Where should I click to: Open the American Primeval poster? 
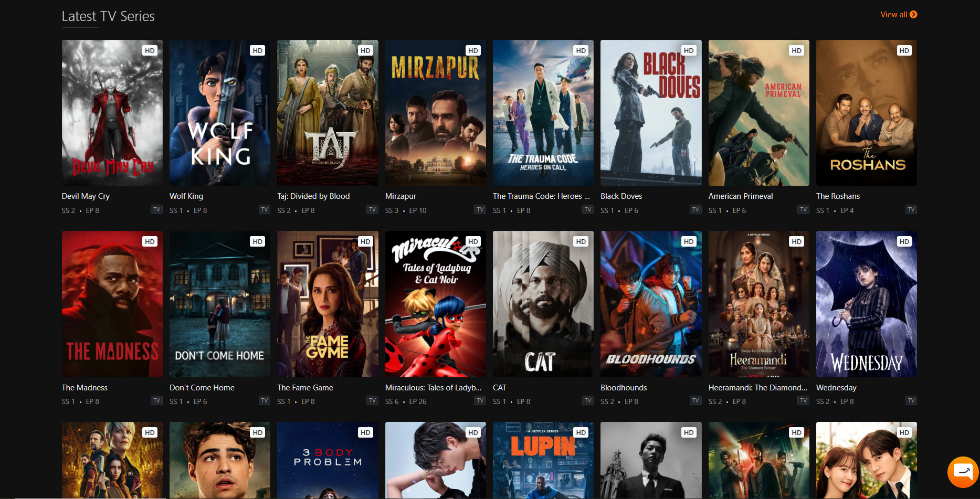[x=759, y=113]
